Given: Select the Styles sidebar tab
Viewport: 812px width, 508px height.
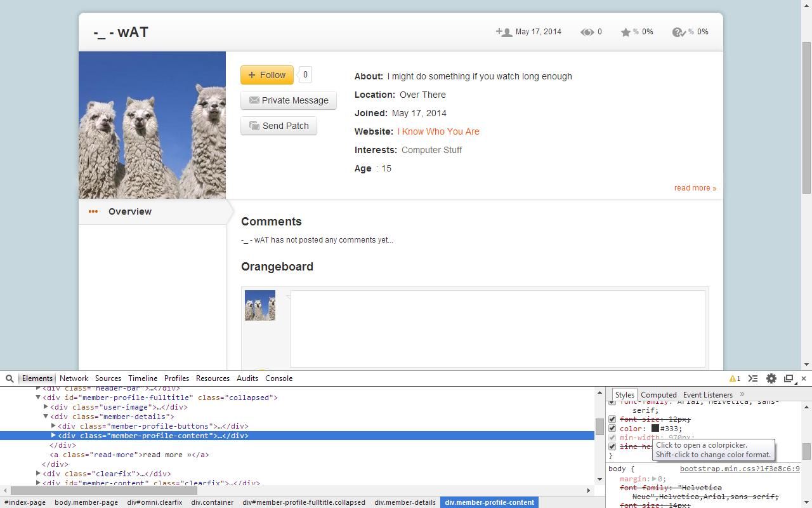Looking at the screenshot, I should (624, 395).
